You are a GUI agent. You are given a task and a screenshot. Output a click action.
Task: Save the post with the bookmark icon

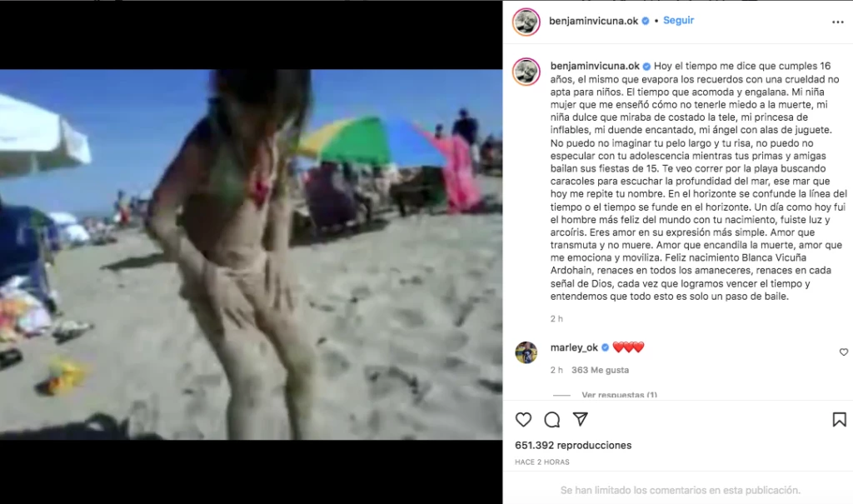click(839, 419)
